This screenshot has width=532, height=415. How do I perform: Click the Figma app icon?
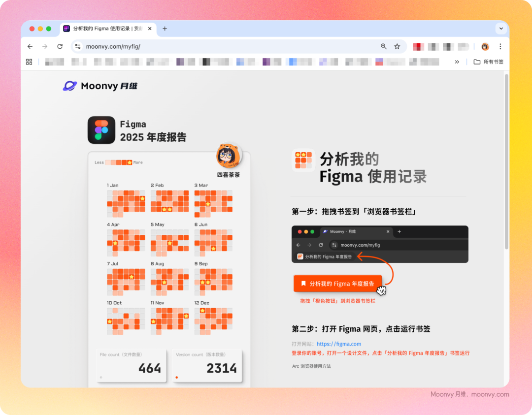pyautogui.click(x=101, y=130)
